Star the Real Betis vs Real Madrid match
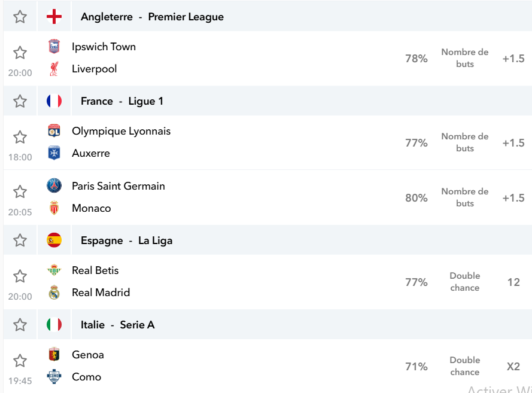Image resolution: width=532 pixels, height=393 pixels. click(x=20, y=276)
